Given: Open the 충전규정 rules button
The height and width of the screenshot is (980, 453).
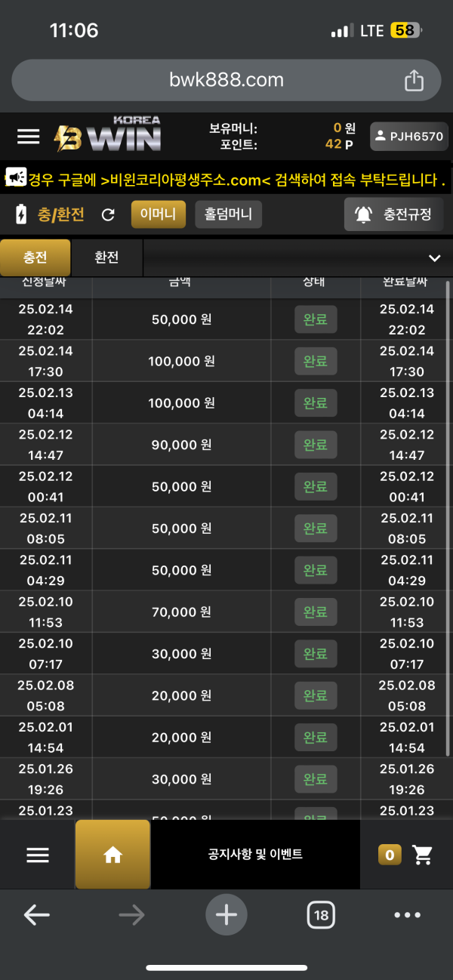Looking at the screenshot, I should pos(393,214).
